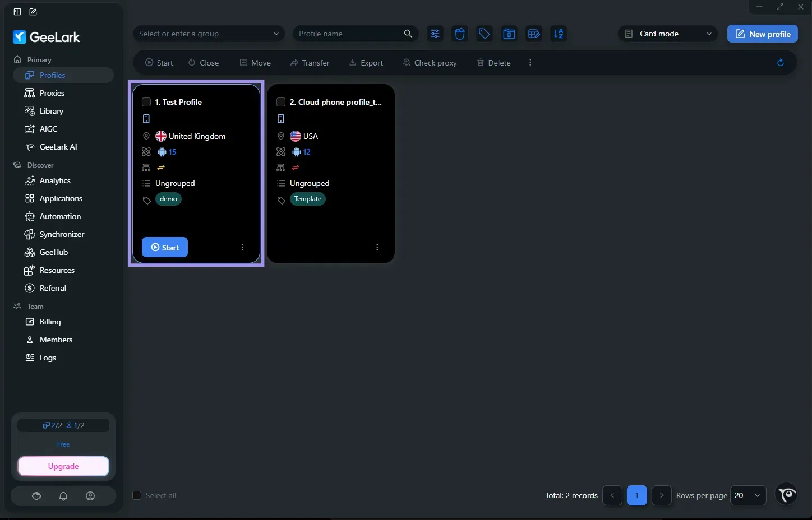
Task: Open the Rows per page dropdown
Action: (x=748, y=495)
